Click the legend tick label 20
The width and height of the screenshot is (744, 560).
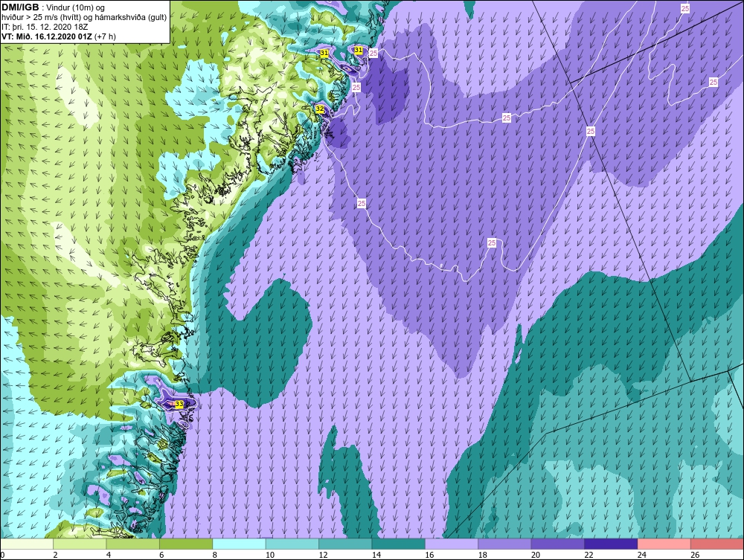pos(536,555)
